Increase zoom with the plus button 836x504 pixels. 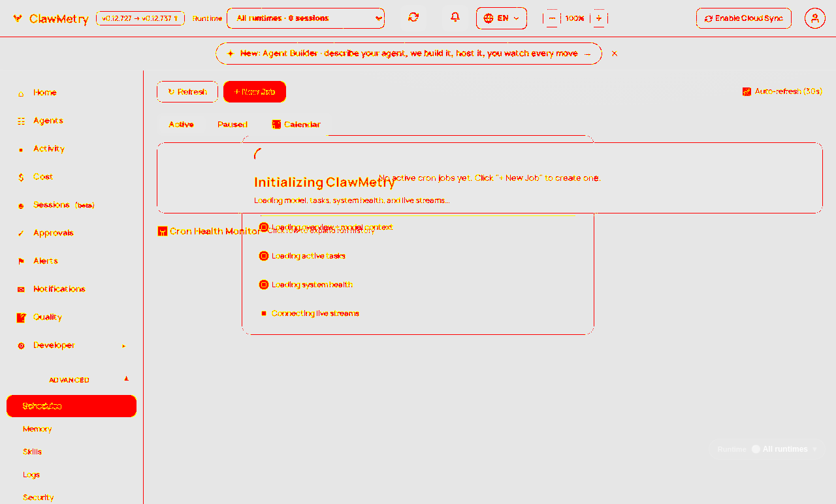coord(599,18)
